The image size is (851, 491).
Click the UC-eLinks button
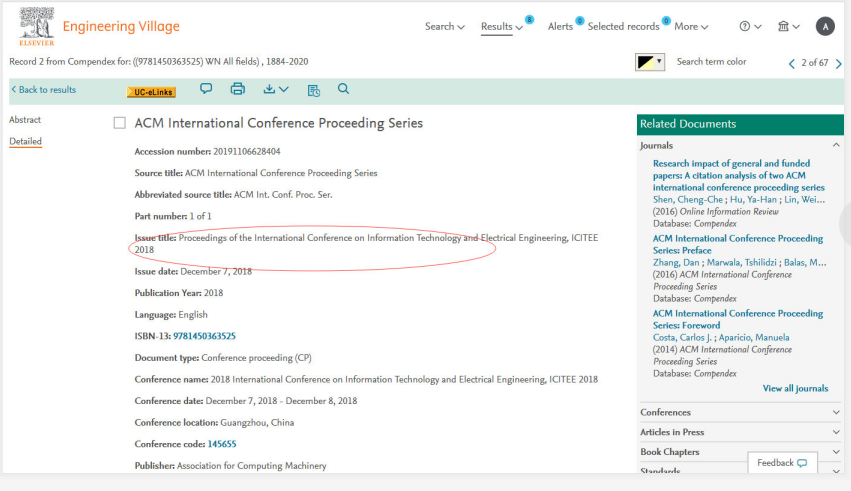151,92
